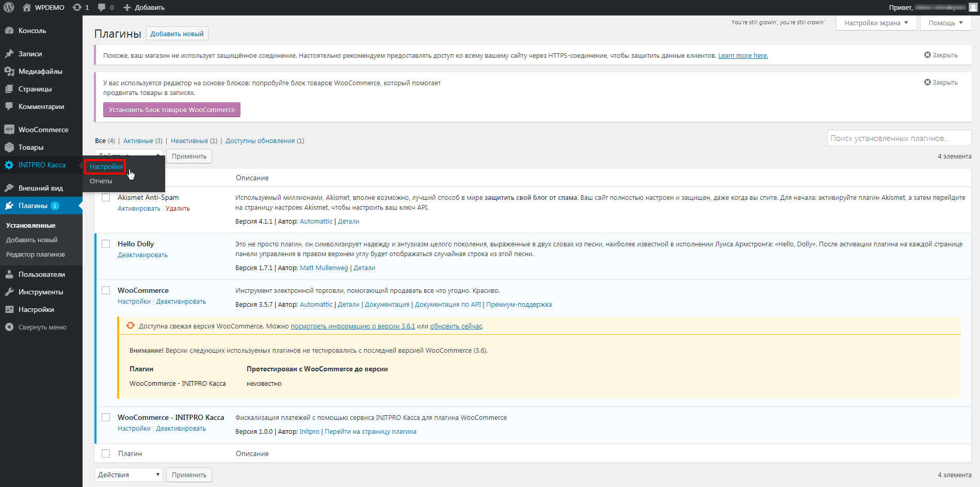Click the Добавить новый button beside Плагины heading

coord(177,34)
